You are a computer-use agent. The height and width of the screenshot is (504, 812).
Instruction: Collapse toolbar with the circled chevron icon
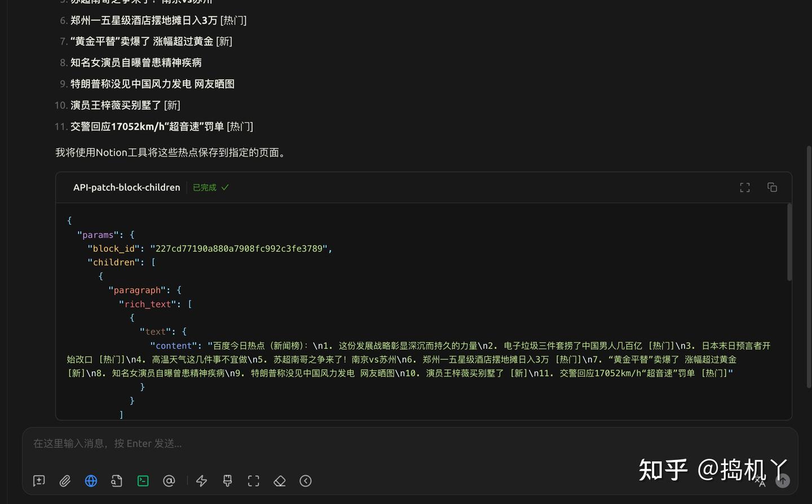point(306,481)
